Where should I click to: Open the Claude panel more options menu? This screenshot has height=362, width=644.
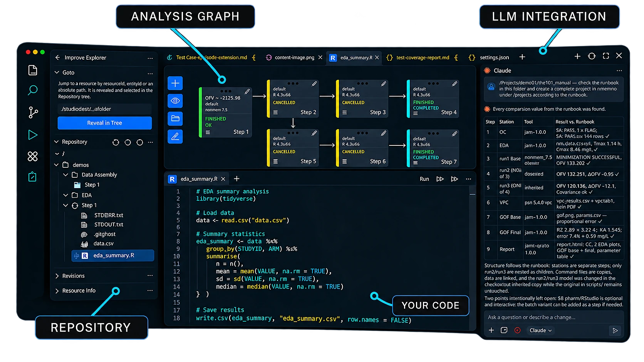[619, 70]
